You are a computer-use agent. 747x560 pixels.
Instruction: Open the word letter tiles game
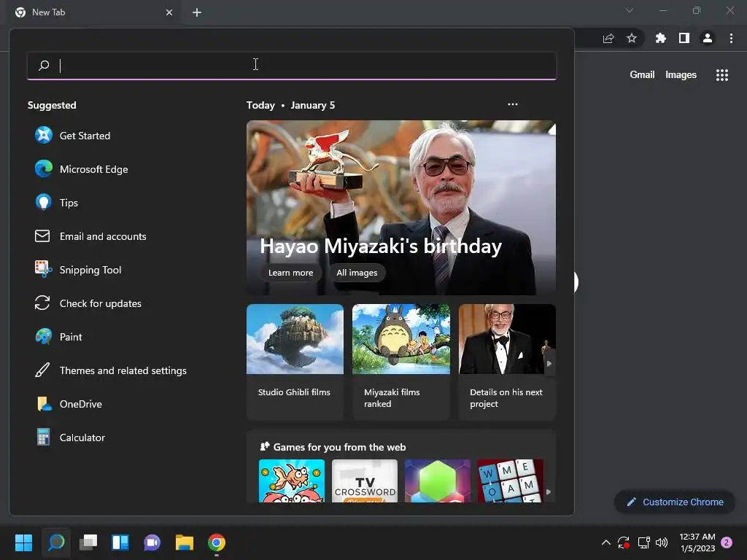[510, 481]
